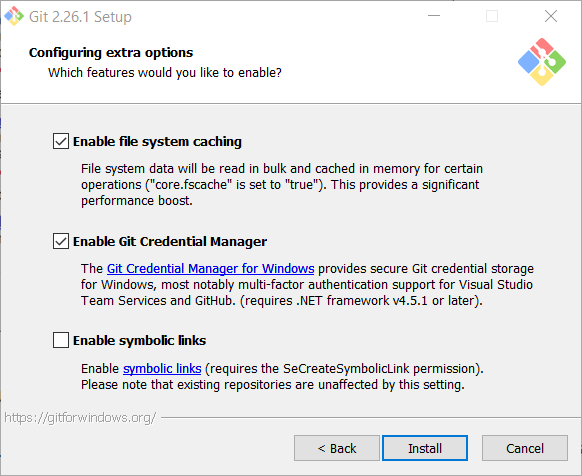Click the gitforwindows.org URL text
582x476 pixels.
(80, 418)
